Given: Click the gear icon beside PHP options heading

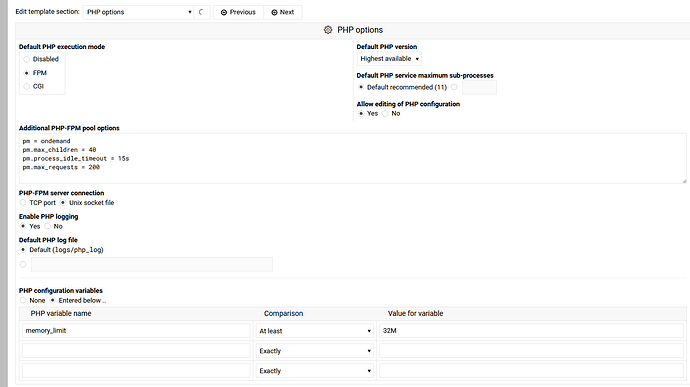Looking at the screenshot, I should (x=328, y=30).
